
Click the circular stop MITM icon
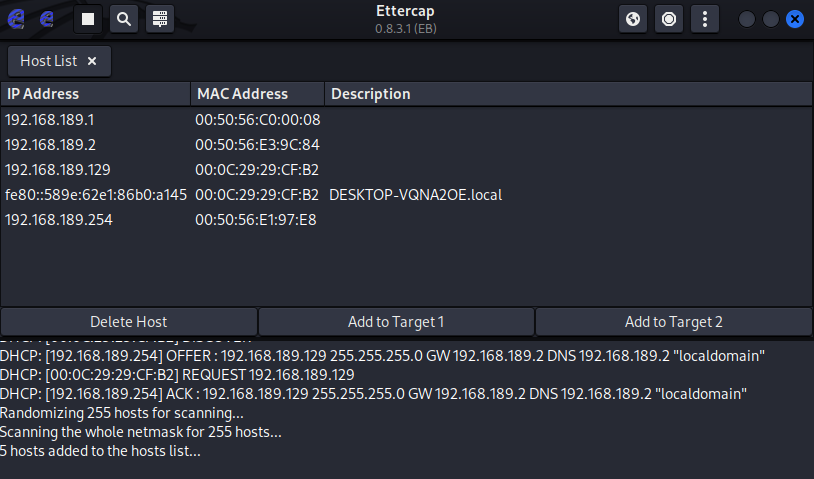tap(669, 19)
